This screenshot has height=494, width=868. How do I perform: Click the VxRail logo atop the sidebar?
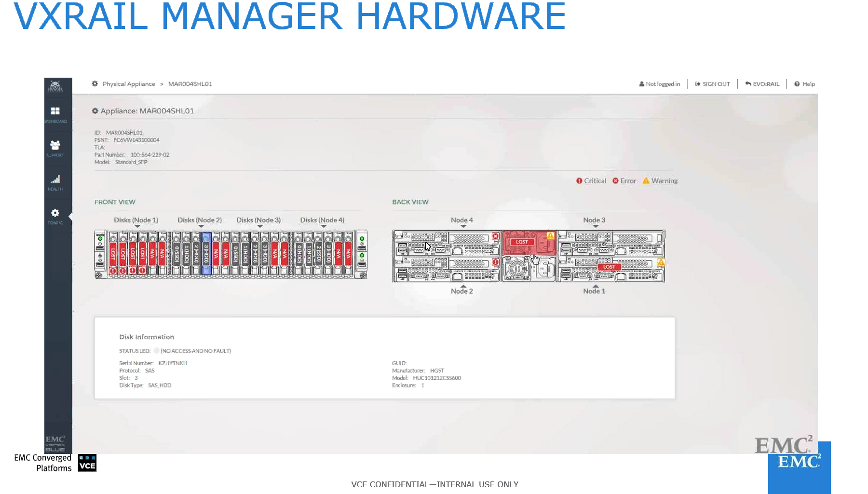(55, 86)
